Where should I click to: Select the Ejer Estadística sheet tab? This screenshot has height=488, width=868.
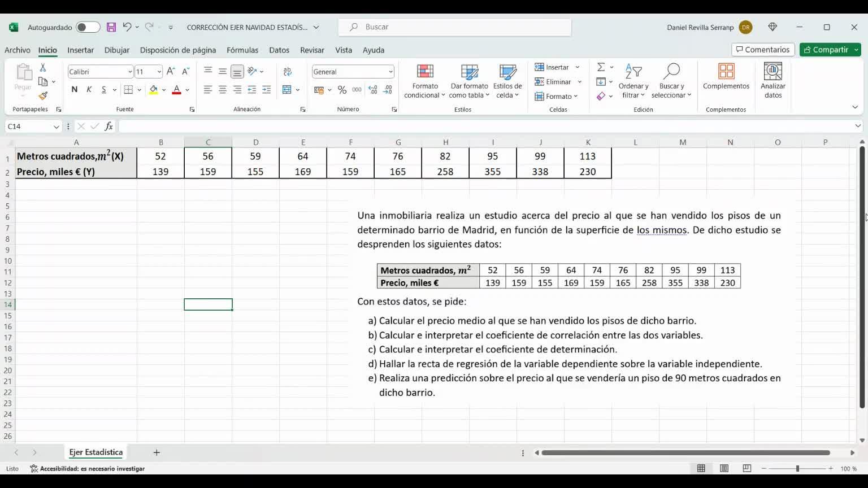[x=96, y=452]
